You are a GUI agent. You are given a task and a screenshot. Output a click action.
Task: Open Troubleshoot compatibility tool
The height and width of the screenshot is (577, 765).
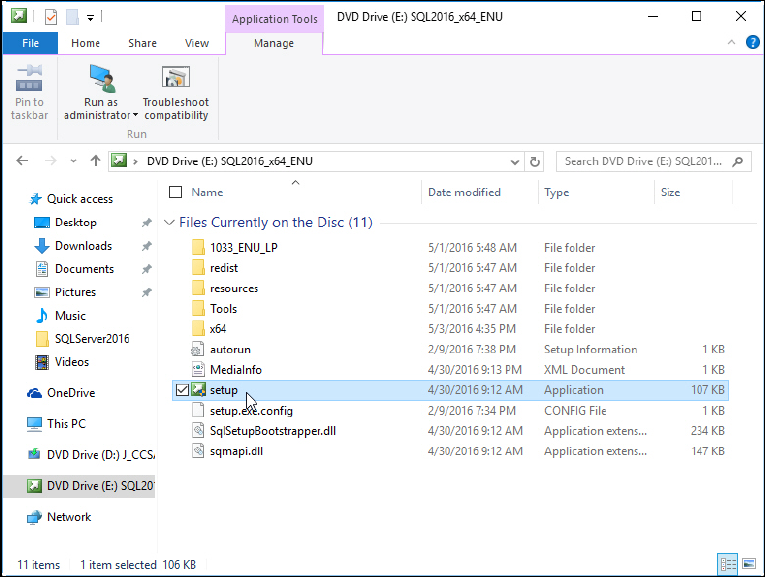176,93
